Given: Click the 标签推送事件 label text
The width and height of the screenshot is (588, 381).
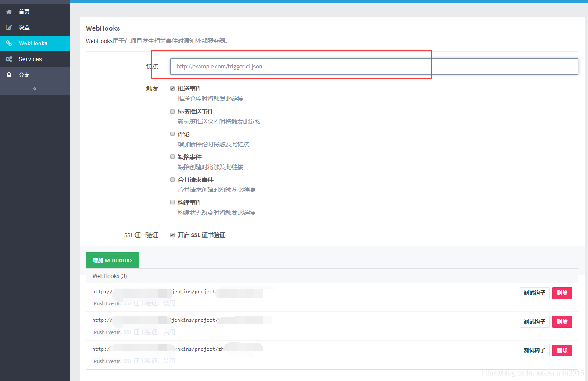Looking at the screenshot, I should 196,111.
